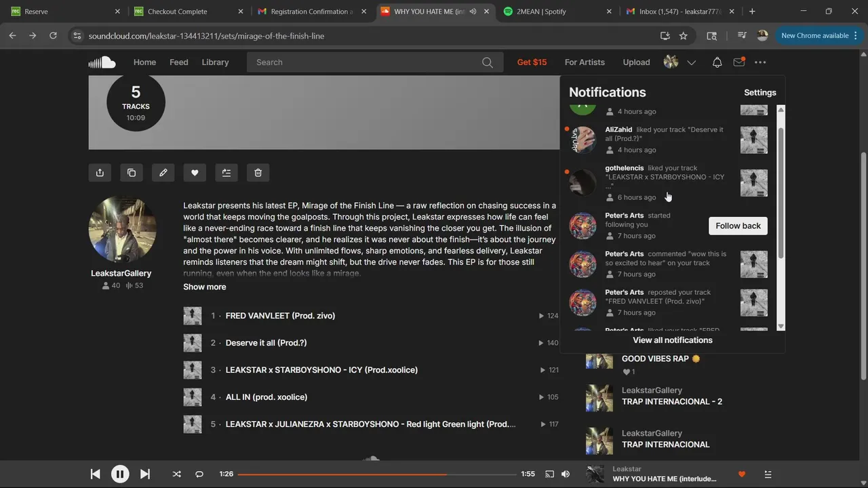
Task: Open the Home page
Action: (144, 62)
